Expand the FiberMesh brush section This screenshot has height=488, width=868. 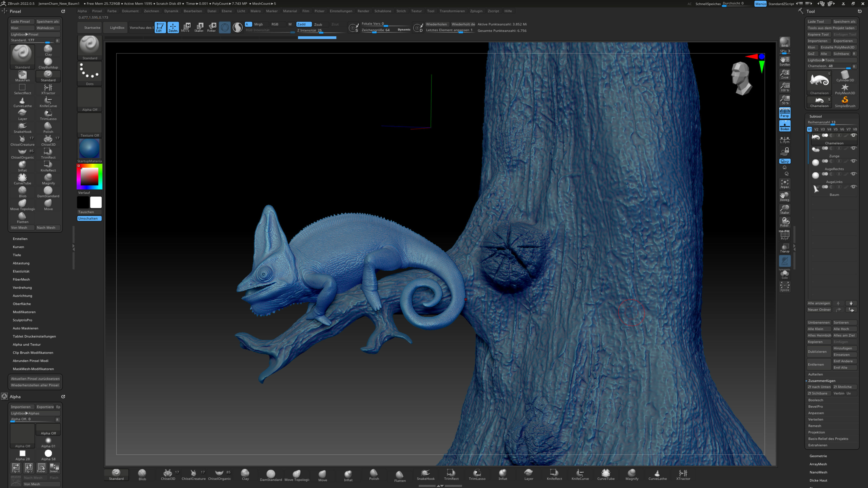[x=21, y=279]
